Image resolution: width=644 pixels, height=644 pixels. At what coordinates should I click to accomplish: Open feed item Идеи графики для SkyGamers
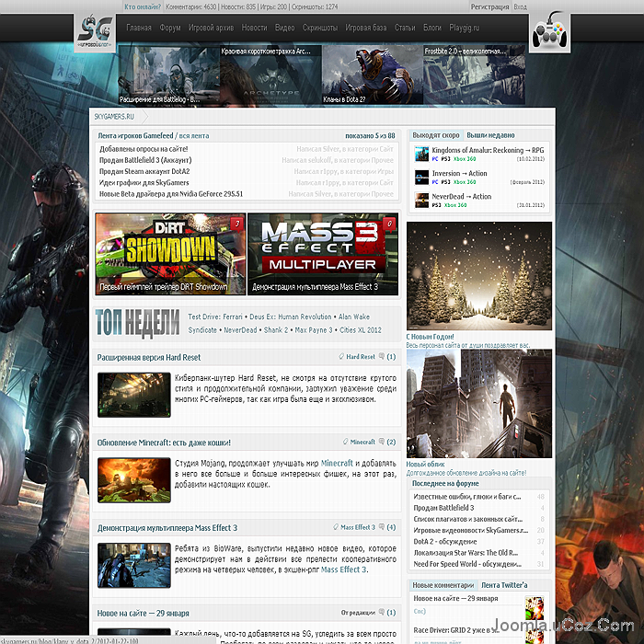point(144,183)
